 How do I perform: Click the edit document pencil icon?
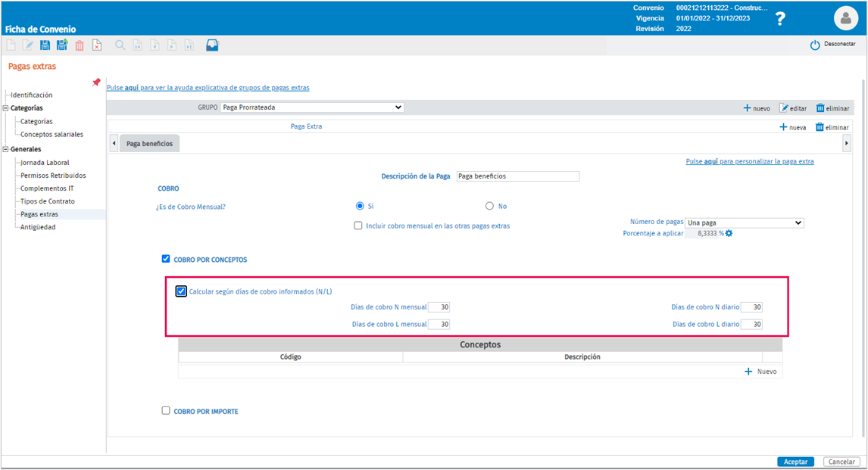click(28, 45)
